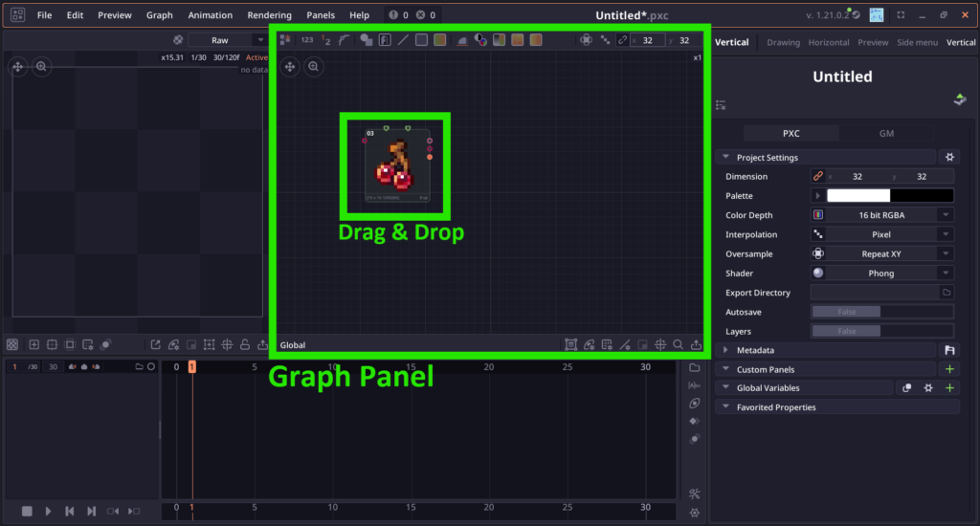Viewport: 980px width, 526px height.
Task: Add a shape node from graph toolbar
Action: click(367, 40)
